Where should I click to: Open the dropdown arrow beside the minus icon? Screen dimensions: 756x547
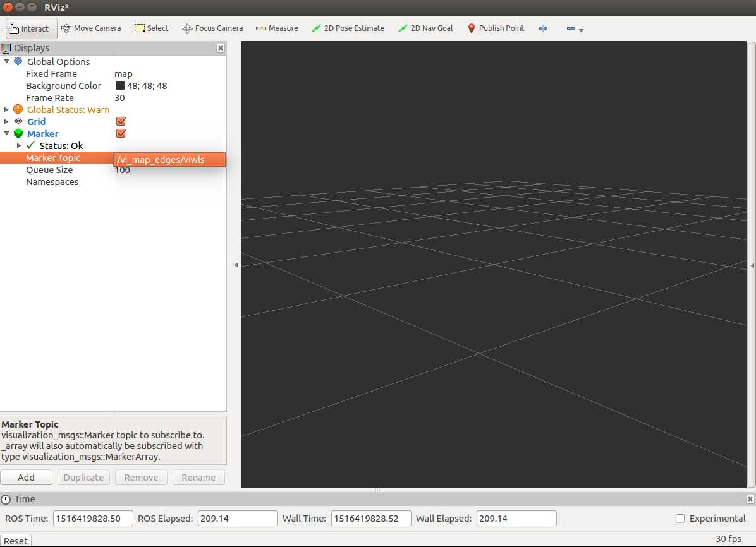click(x=581, y=30)
